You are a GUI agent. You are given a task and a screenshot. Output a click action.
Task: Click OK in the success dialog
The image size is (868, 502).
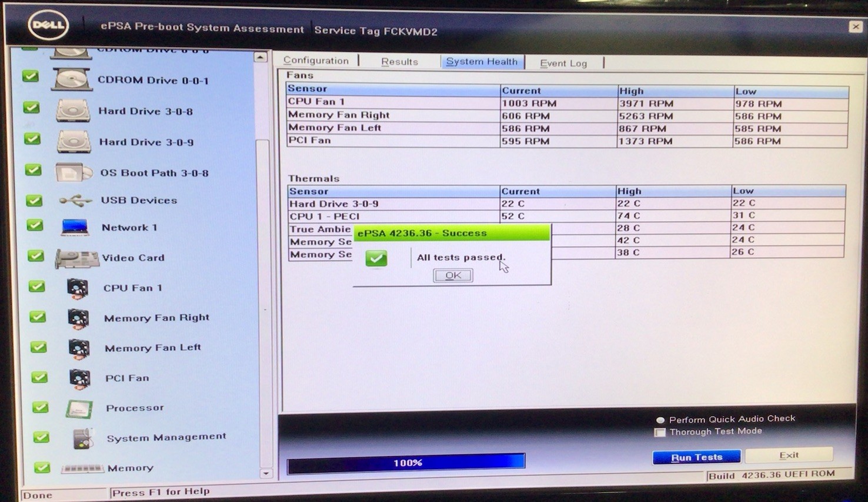(453, 275)
